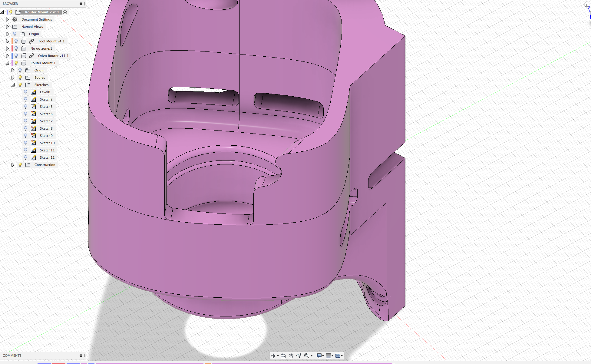Click the sketch icon beside Level0
The width and height of the screenshot is (591, 364).
[34, 92]
